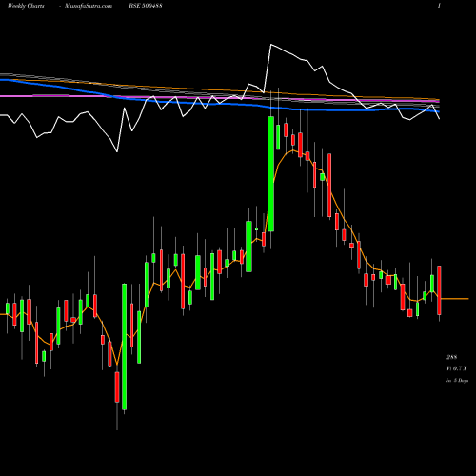Click the '288' price value

click(451, 357)
